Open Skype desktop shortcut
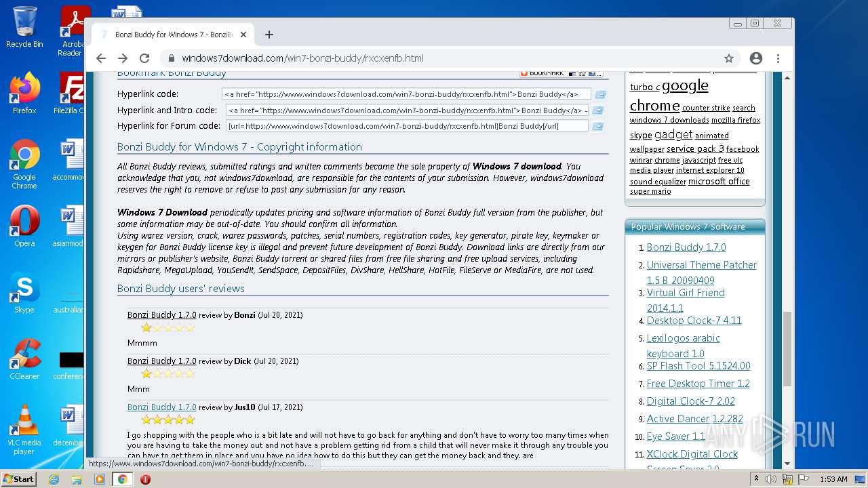This screenshot has width=868, height=488. 24,293
